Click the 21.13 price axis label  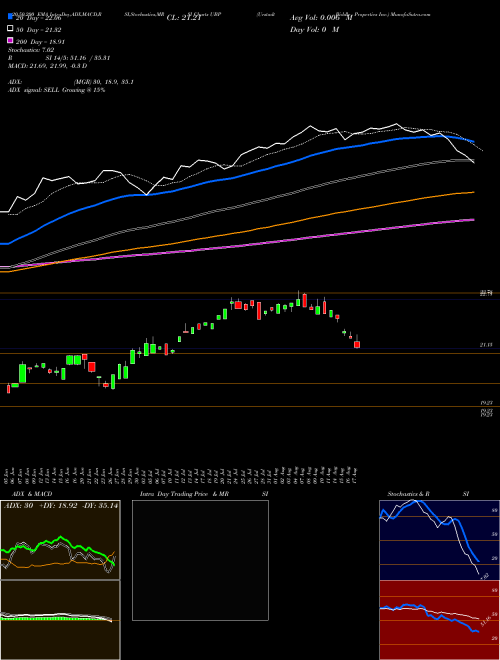point(487,345)
